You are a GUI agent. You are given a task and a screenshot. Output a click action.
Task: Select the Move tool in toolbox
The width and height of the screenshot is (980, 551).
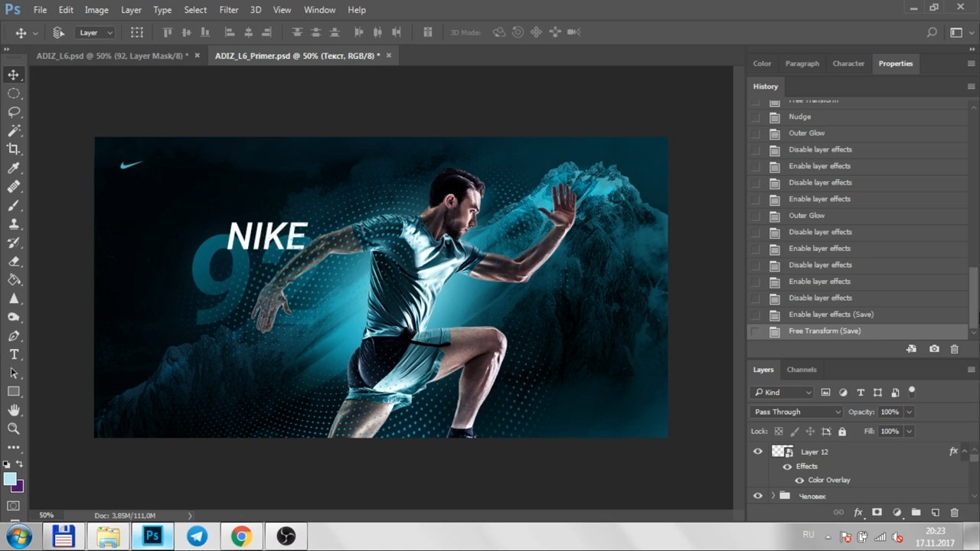[14, 74]
